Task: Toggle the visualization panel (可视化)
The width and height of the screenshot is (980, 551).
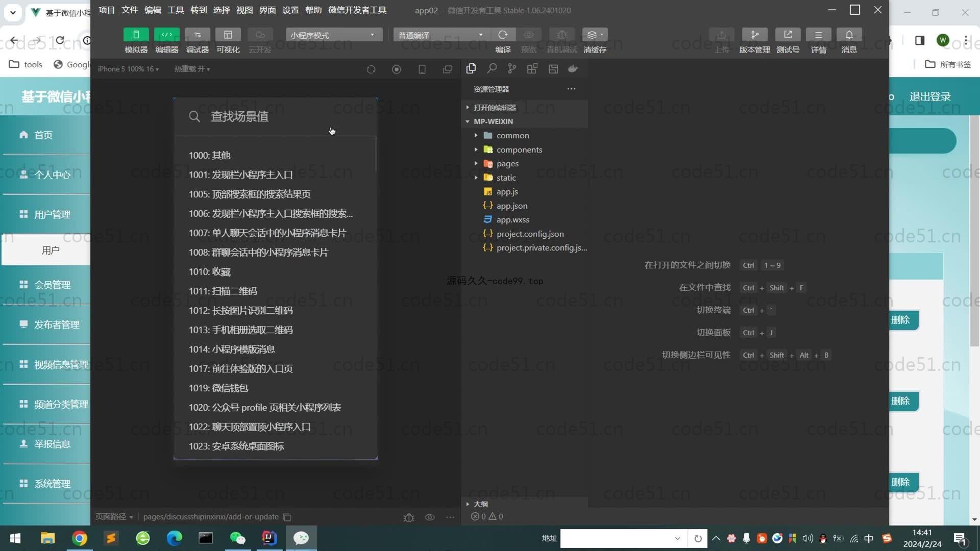Action: click(x=228, y=35)
